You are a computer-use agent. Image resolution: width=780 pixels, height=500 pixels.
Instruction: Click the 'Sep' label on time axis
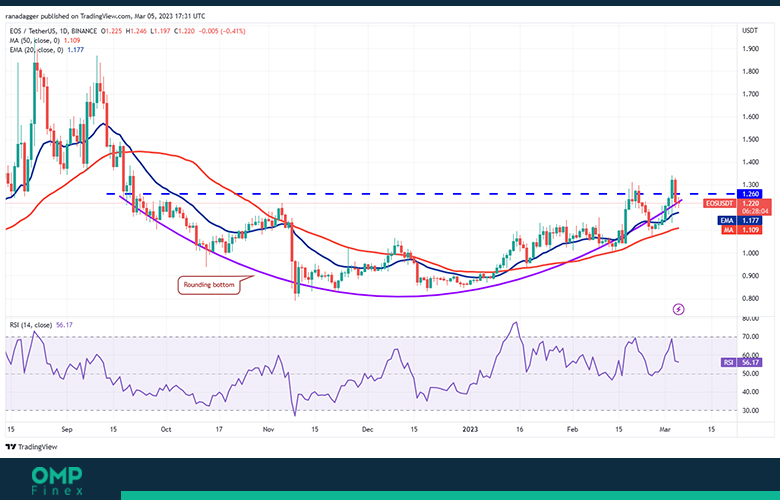tap(67, 429)
